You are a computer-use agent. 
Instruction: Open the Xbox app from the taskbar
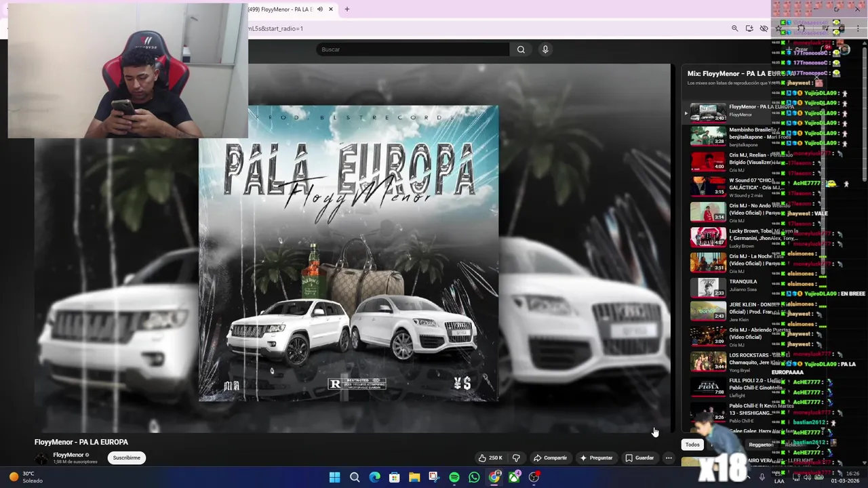515,477
